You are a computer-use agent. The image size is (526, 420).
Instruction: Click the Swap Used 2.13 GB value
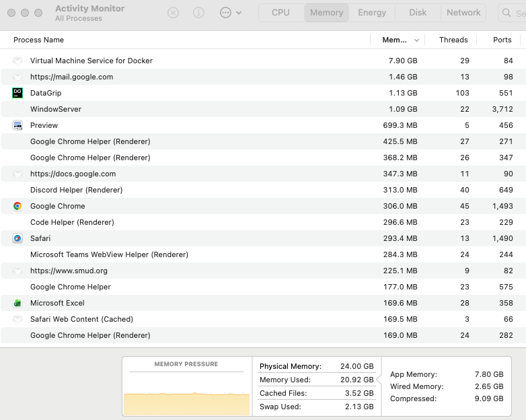click(359, 407)
